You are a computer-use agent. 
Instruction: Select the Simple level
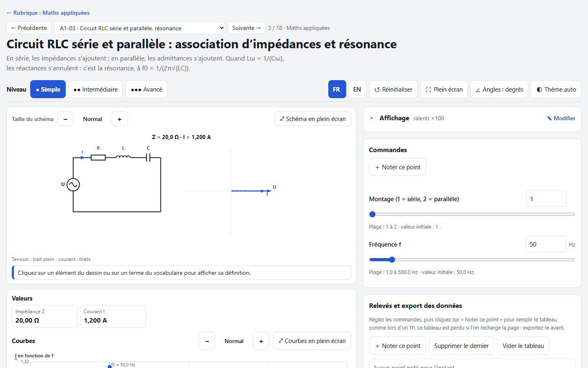(48, 90)
